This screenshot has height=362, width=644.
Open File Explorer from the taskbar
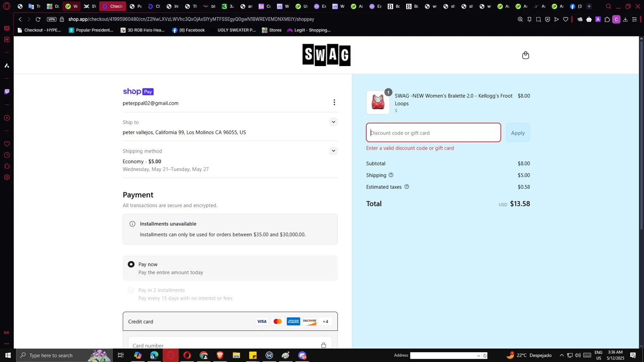point(236,355)
